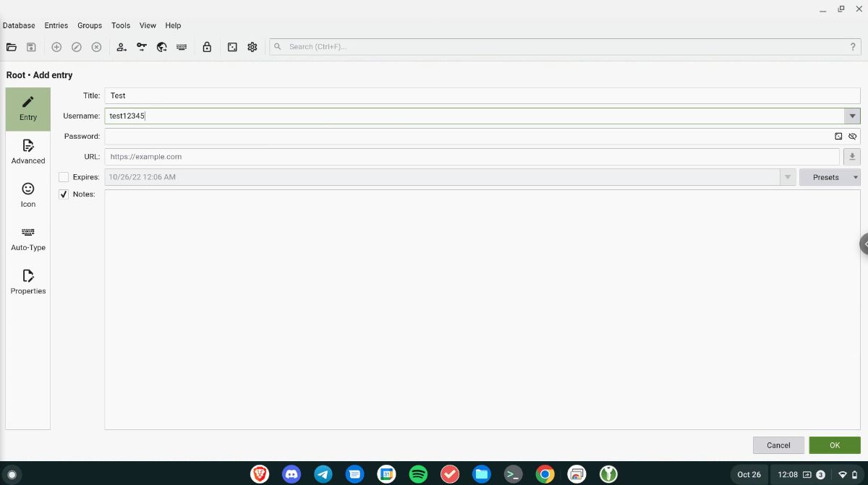Open the Auto-Type section in sidebar
The width and height of the screenshot is (868, 485).
[28, 239]
